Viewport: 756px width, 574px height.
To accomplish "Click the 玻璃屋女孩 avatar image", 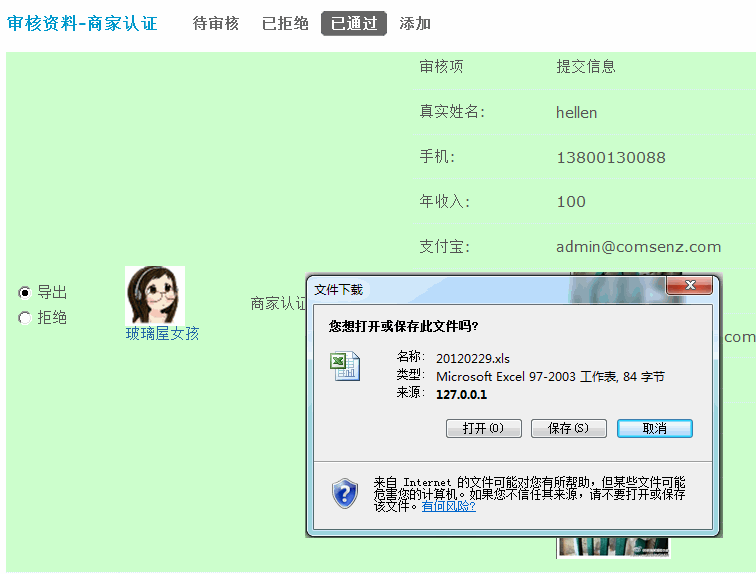I will 155,295.
